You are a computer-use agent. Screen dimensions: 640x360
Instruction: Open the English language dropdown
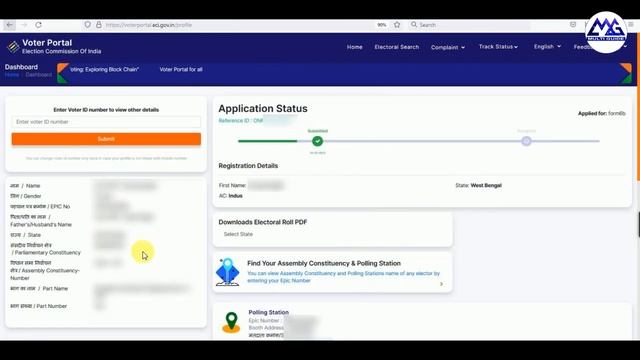pyautogui.click(x=547, y=47)
